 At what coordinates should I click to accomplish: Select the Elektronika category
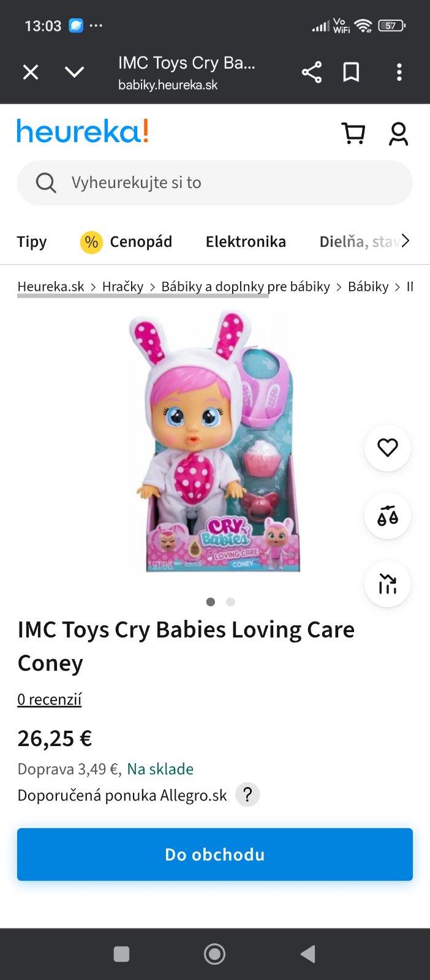click(x=246, y=242)
